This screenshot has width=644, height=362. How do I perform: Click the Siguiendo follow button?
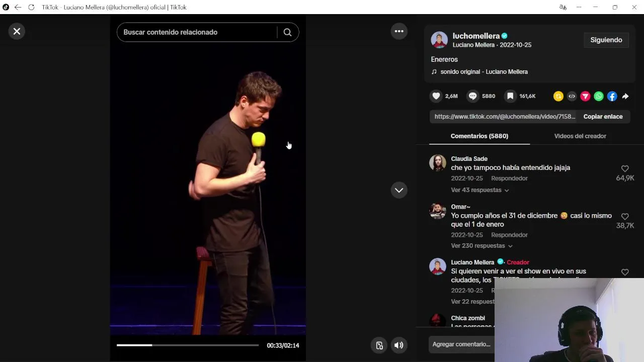click(606, 40)
